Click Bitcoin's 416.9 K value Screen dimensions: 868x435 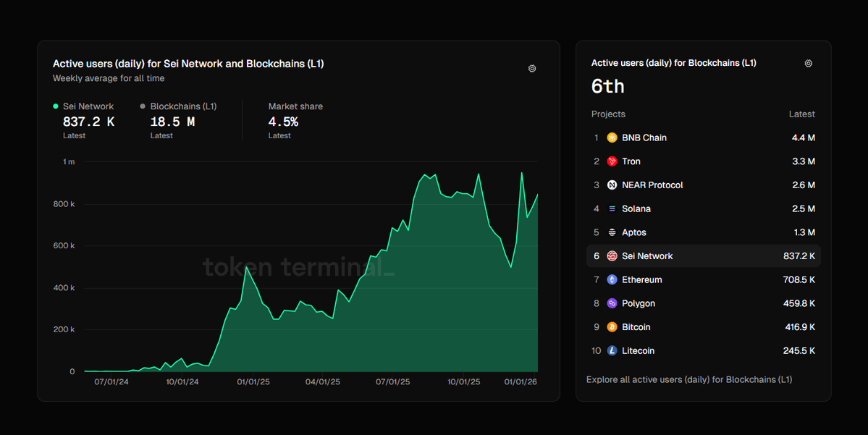tap(800, 327)
